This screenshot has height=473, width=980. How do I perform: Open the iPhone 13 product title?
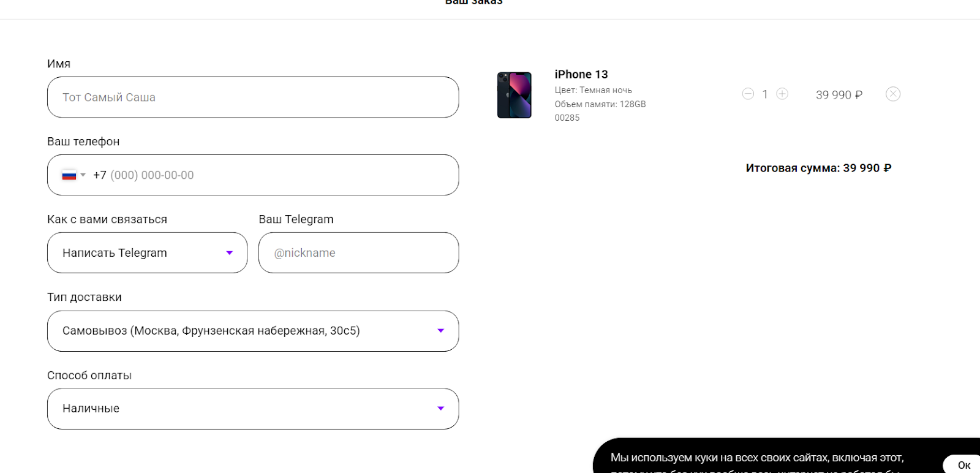click(x=581, y=74)
